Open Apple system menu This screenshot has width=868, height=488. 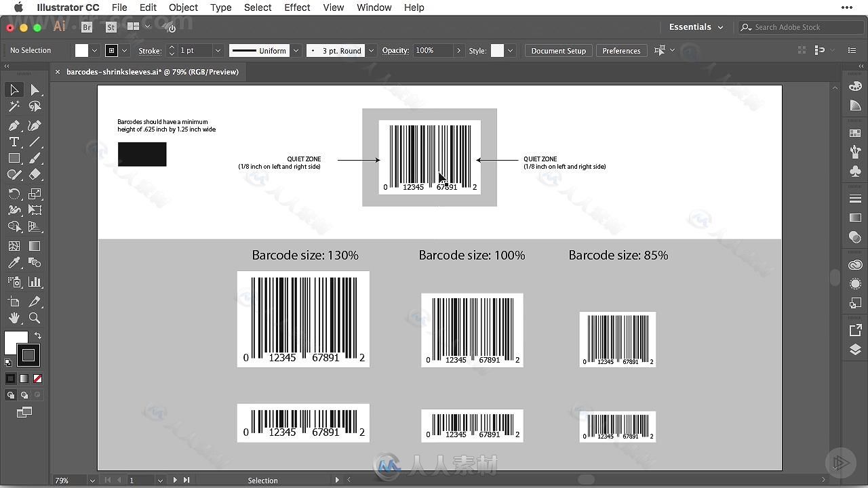(x=19, y=7)
